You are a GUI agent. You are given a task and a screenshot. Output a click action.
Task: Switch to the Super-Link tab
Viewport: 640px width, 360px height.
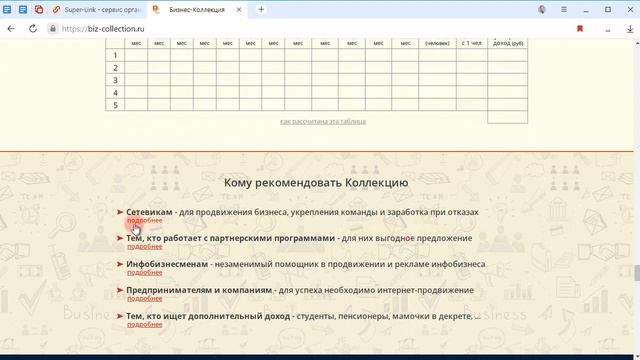tap(98, 9)
